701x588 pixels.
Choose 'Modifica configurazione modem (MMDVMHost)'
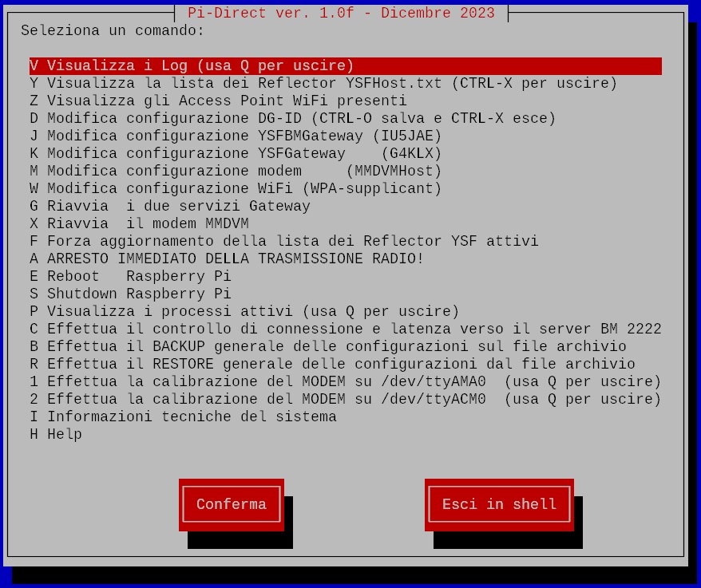click(236, 171)
